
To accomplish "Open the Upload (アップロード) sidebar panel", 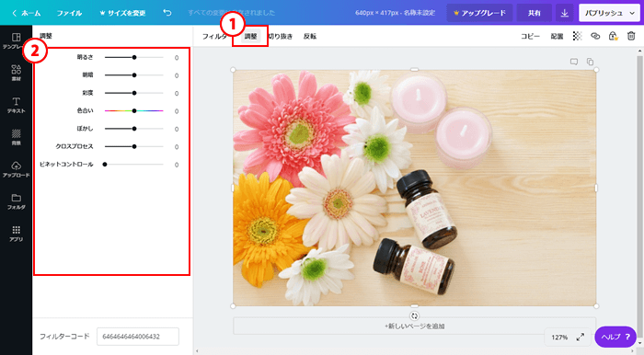I will coord(16,169).
